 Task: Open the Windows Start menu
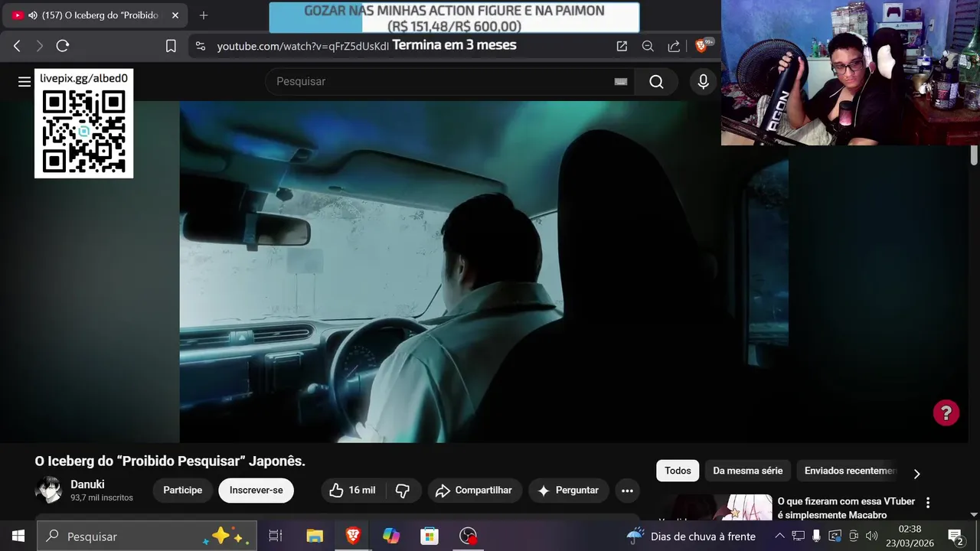pos(18,536)
